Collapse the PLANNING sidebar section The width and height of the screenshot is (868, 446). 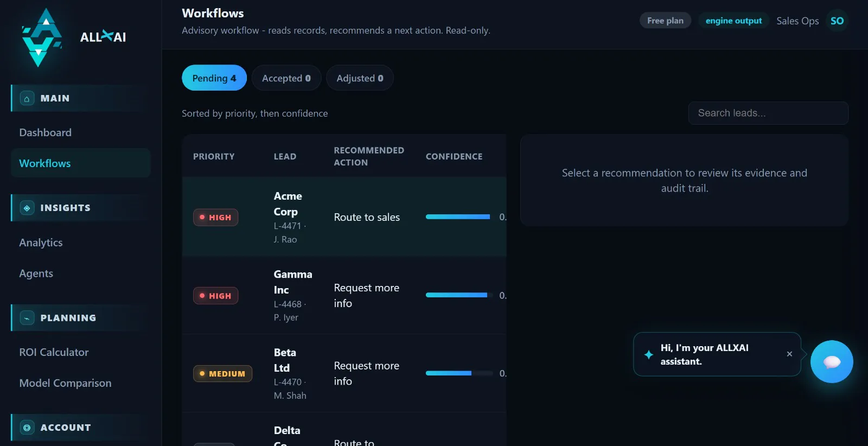[x=80, y=318]
